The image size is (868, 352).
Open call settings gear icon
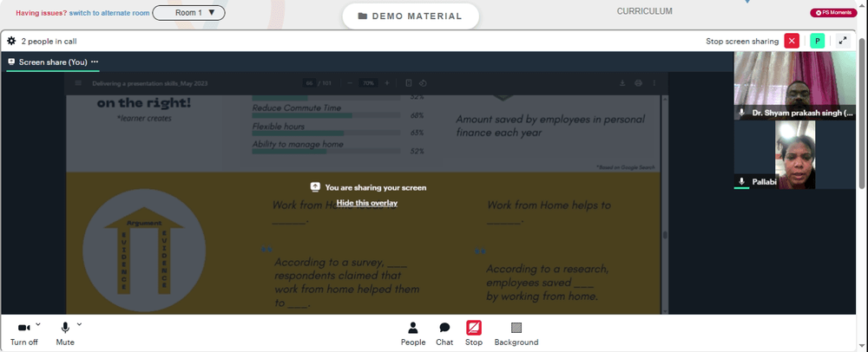point(11,41)
